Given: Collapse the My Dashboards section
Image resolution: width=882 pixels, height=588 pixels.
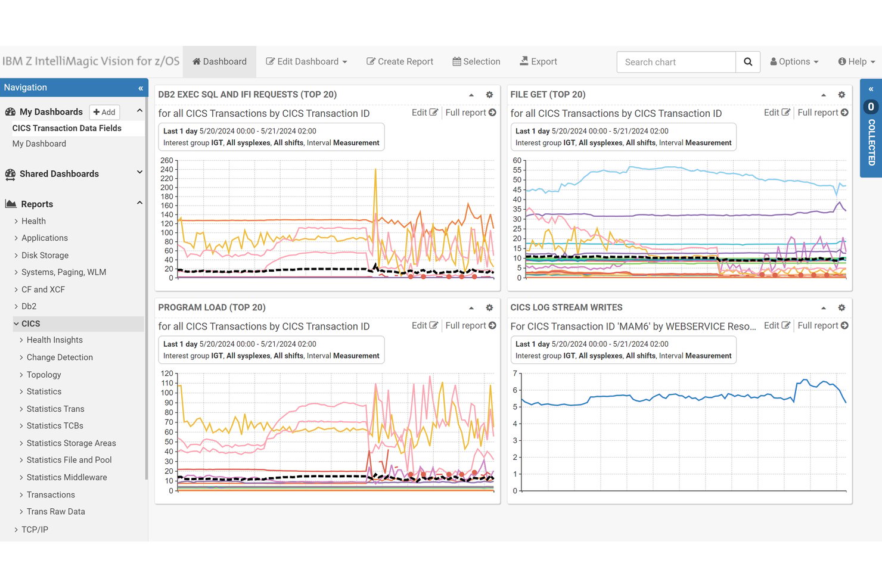Looking at the screenshot, I should pyautogui.click(x=139, y=110).
